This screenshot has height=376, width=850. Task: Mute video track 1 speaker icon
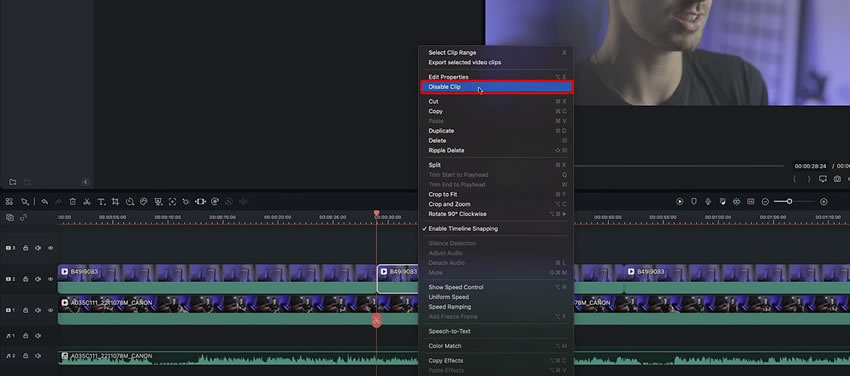click(38, 310)
